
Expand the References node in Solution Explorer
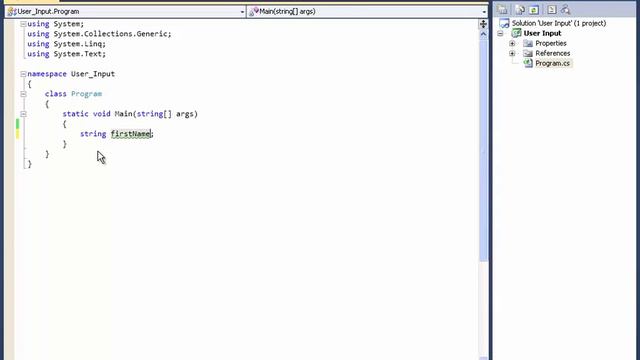point(512,53)
